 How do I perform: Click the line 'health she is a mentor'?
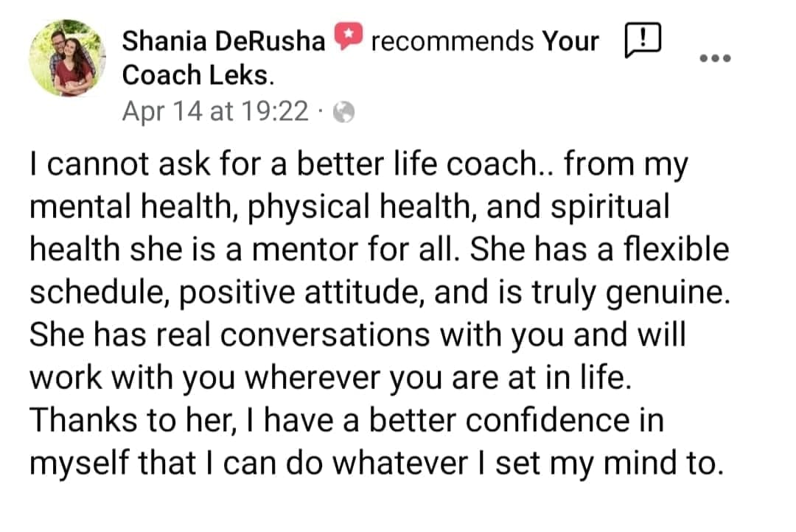click(379, 250)
